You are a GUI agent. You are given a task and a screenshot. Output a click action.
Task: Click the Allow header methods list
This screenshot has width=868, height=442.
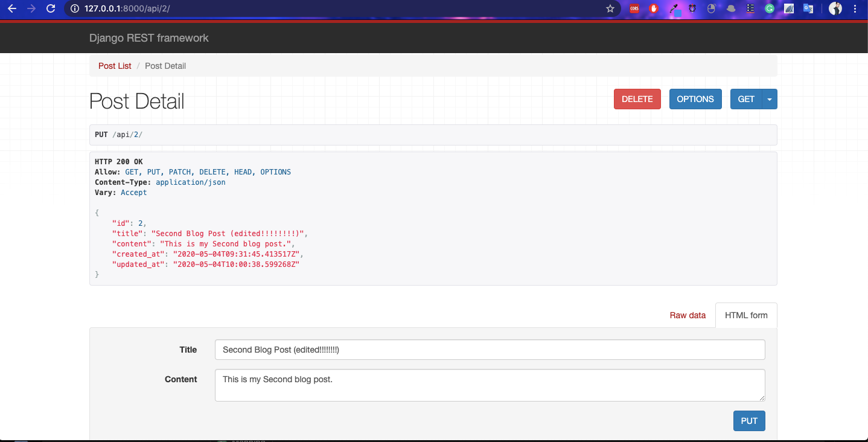click(208, 172)
